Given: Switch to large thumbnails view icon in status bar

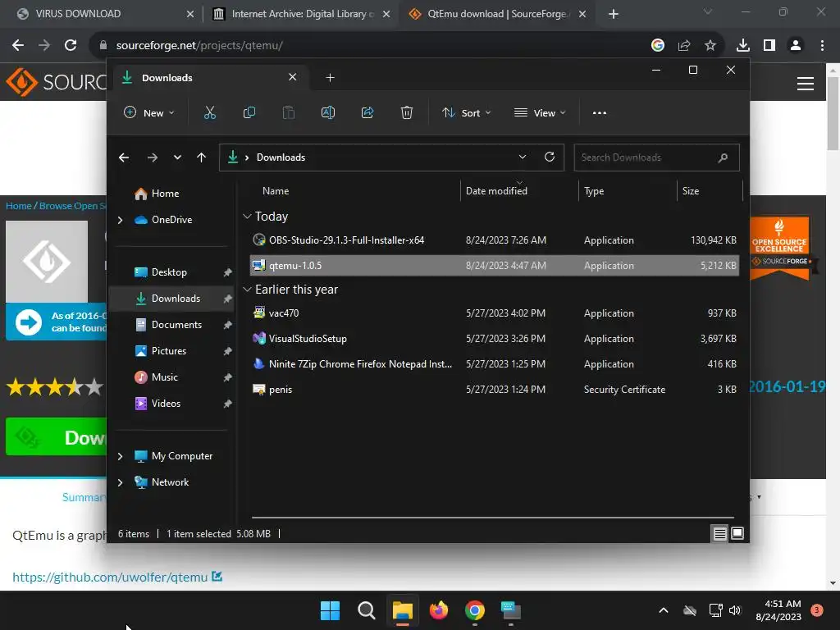Looking at the screenshot, I should click(737, 533).
